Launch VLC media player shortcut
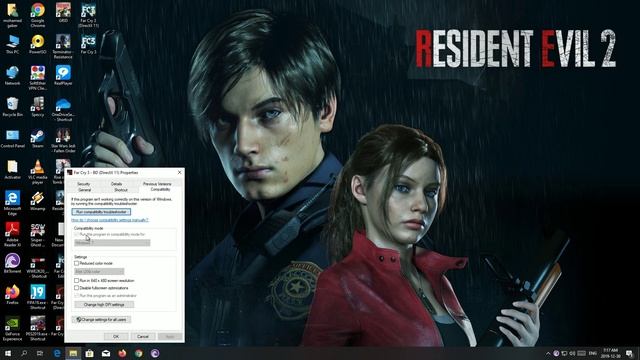640x360 pixels. point(38,172)
